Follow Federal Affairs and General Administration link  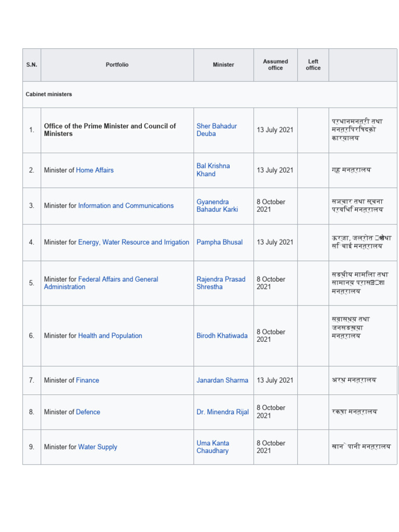pos(118,279)
